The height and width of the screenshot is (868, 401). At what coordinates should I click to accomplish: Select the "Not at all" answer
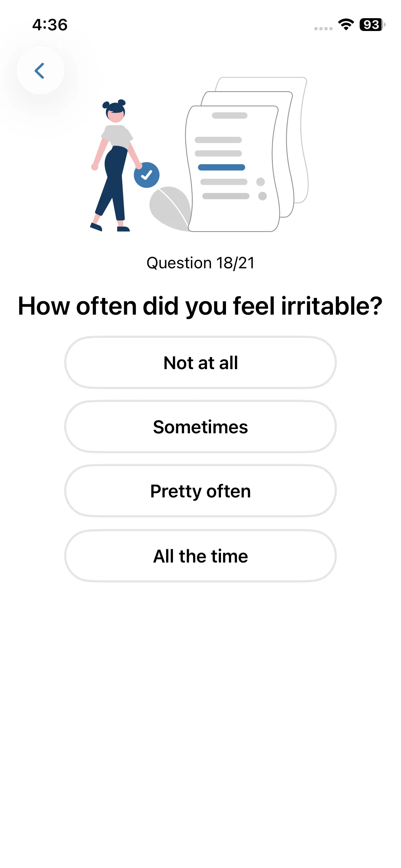pos(200,363)
